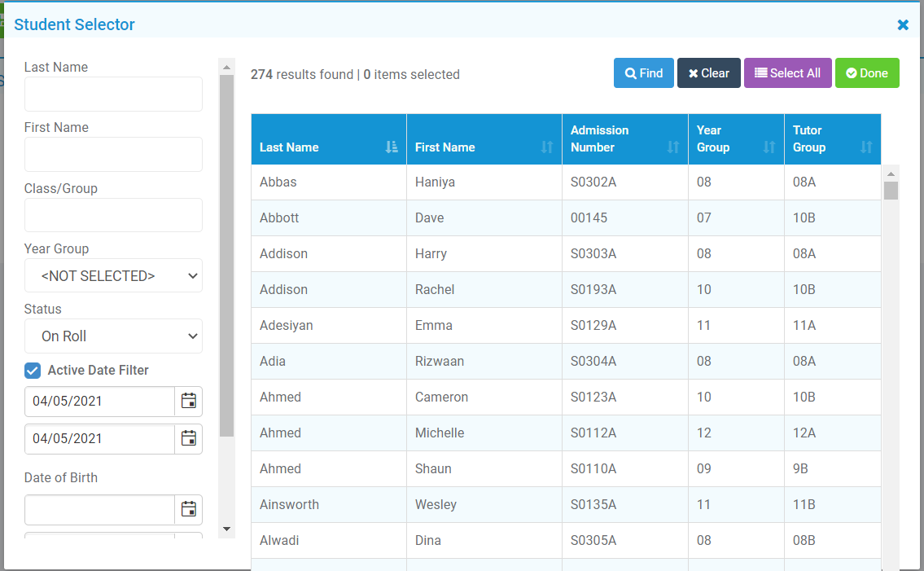Confirm selection with the green Done button

click(866, 73)
